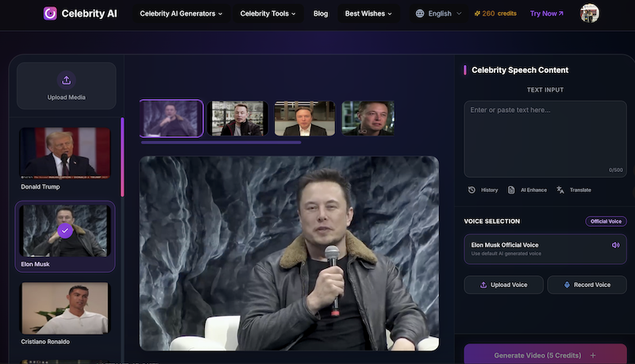Click the 0/500 character counter
The width and height of the screenshot is (635, 364).
(x=616, y=170)
